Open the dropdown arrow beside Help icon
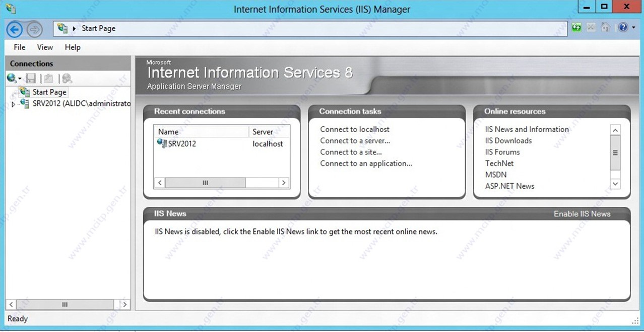The image size is (644, 332). coord(633,28)
